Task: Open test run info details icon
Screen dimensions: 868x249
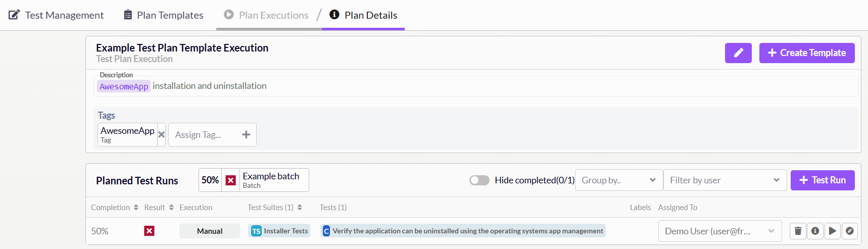Action: pyautogui.click(x=815, y=231)
